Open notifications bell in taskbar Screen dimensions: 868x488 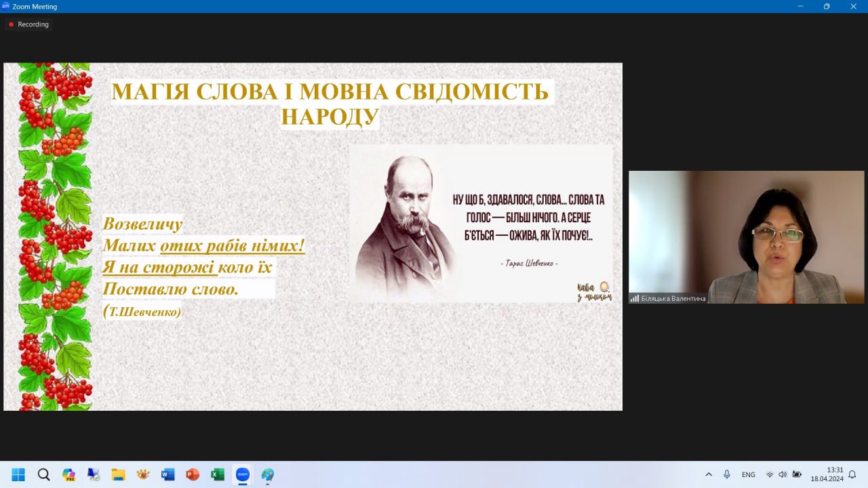852,474
